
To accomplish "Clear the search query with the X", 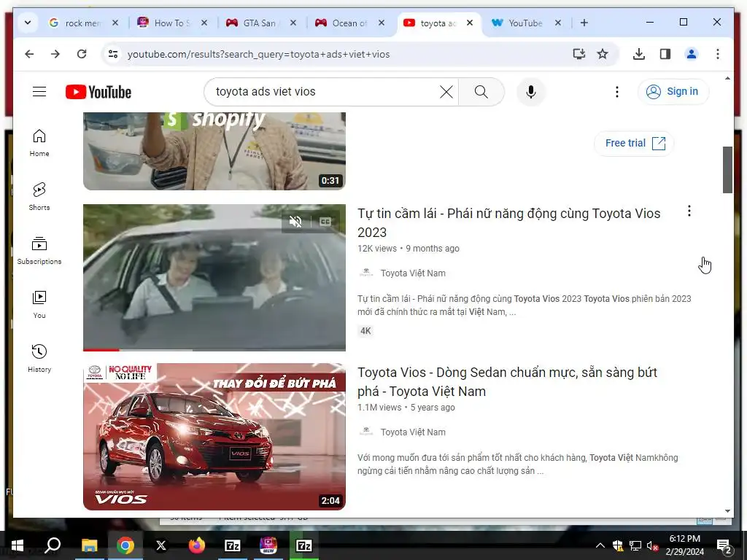I will (x=446, y=91).
